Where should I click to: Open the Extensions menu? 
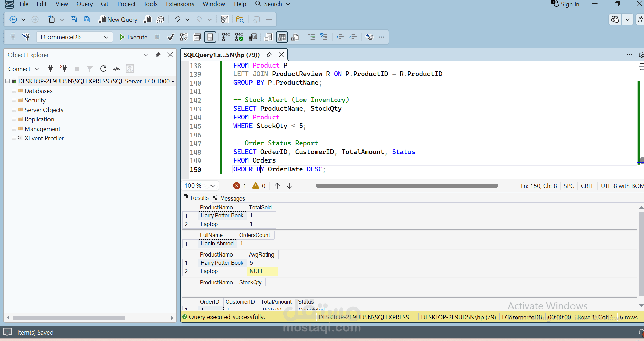click(180, 4)
